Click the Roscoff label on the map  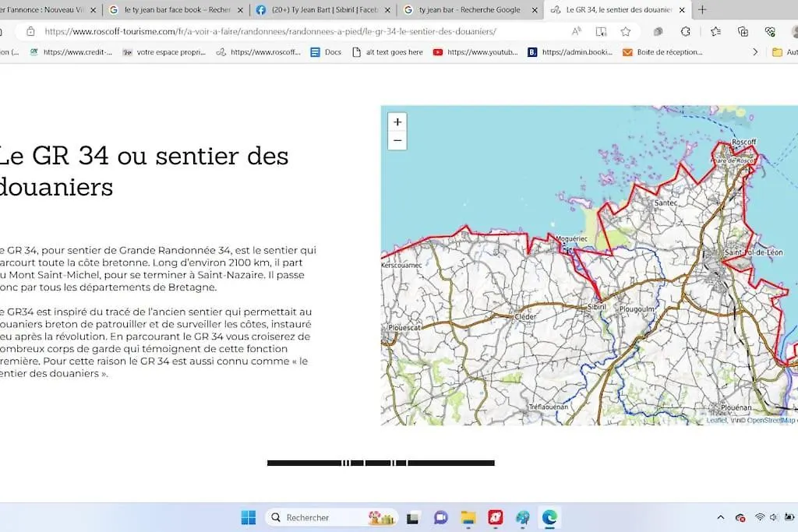[743, 142]
